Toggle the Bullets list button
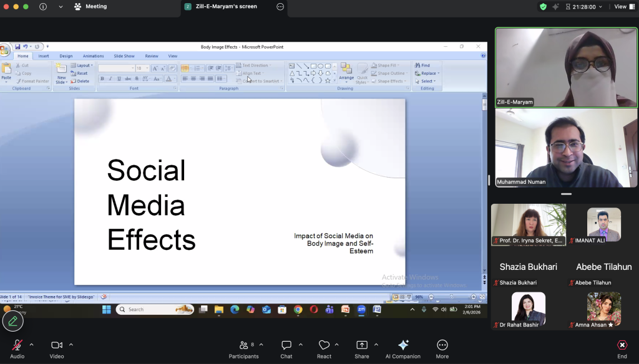639x364 pixels. [185, 68]
